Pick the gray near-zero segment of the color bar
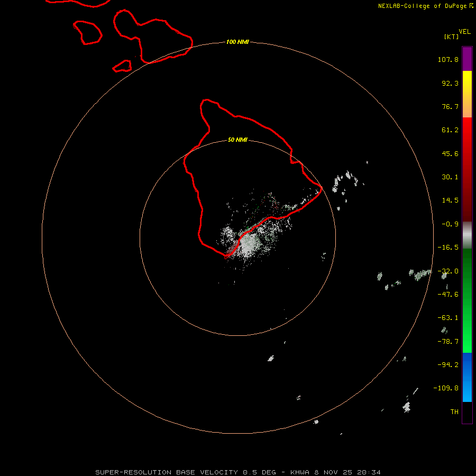 467,235
